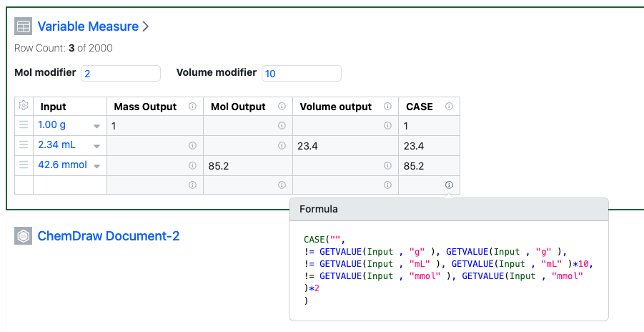The height and width of the screenshot is (332, 644).
Task: Open the dropdown arrow for 2.34 mL input
Action: 96,146
